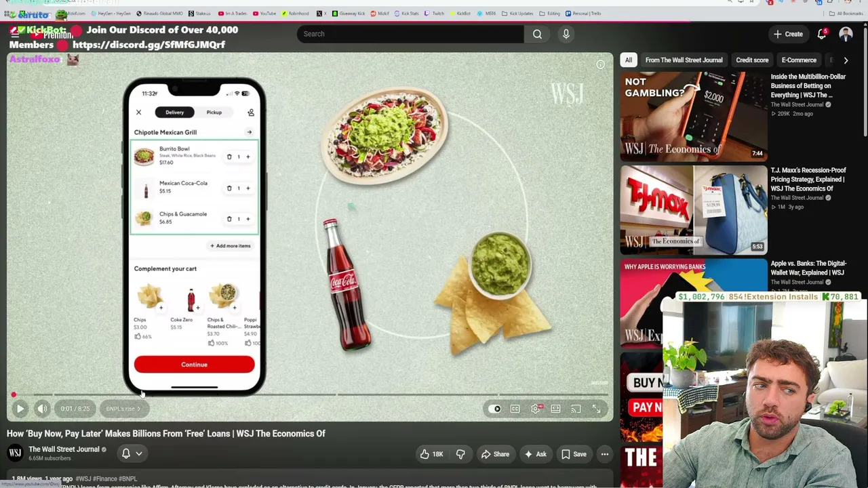This screenshot has width=868, height=488.
Task: Open the Twitch bookmark
Action: pyautogui.click(x=435, y=14)
